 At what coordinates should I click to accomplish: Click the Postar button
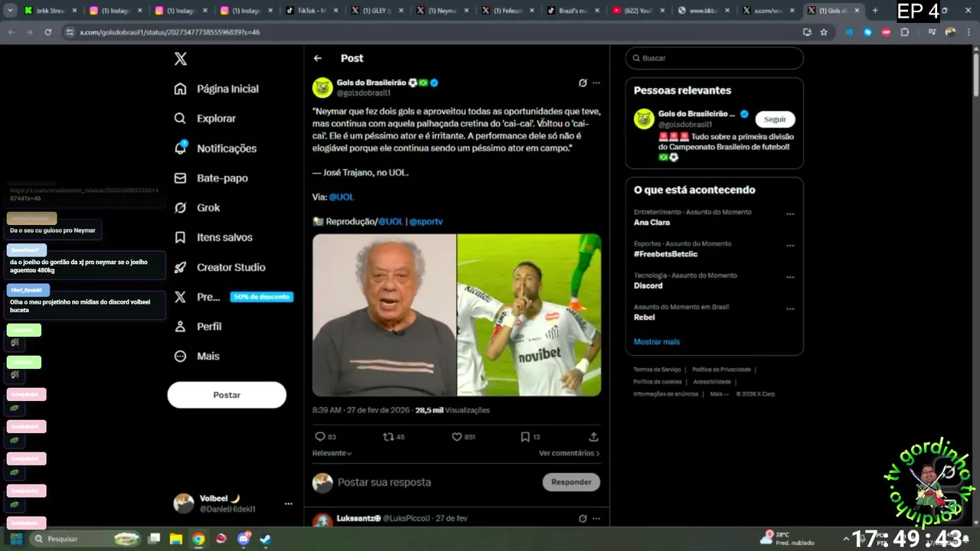227,395
